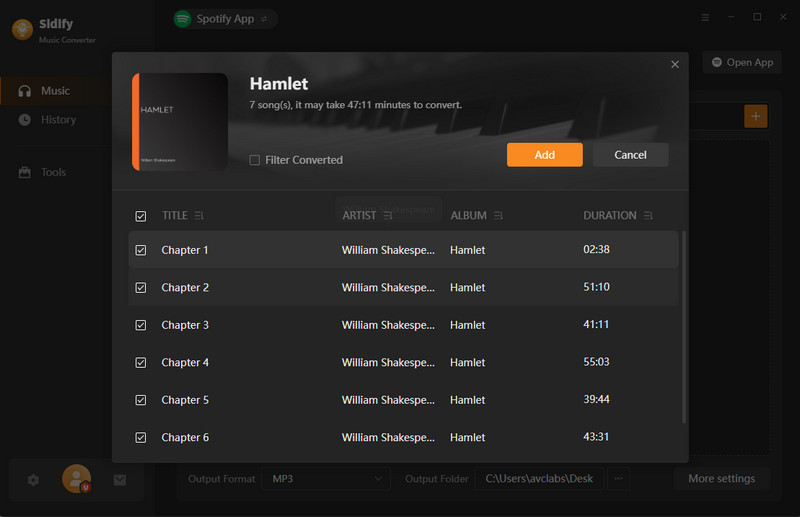This screenshot has width=800, height=517.
Task: Sort by the DURATION column sort icon
Action: (x=648, y=216)
